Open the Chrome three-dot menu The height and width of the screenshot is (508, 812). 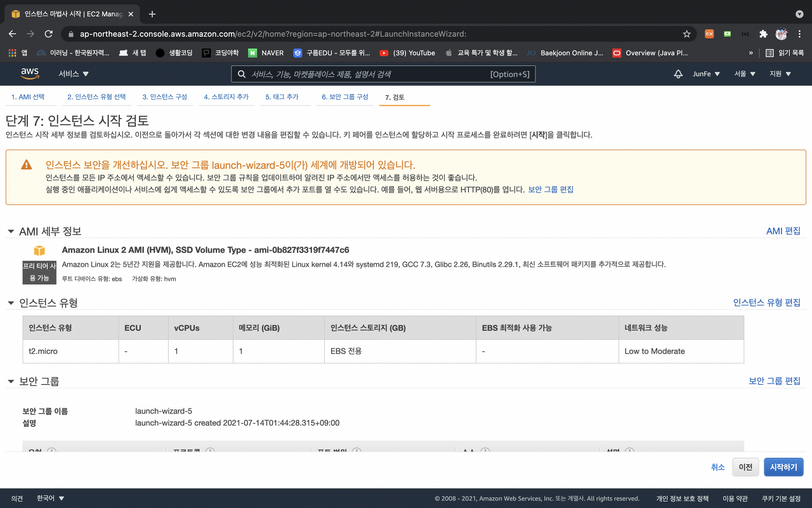point(799,34)
